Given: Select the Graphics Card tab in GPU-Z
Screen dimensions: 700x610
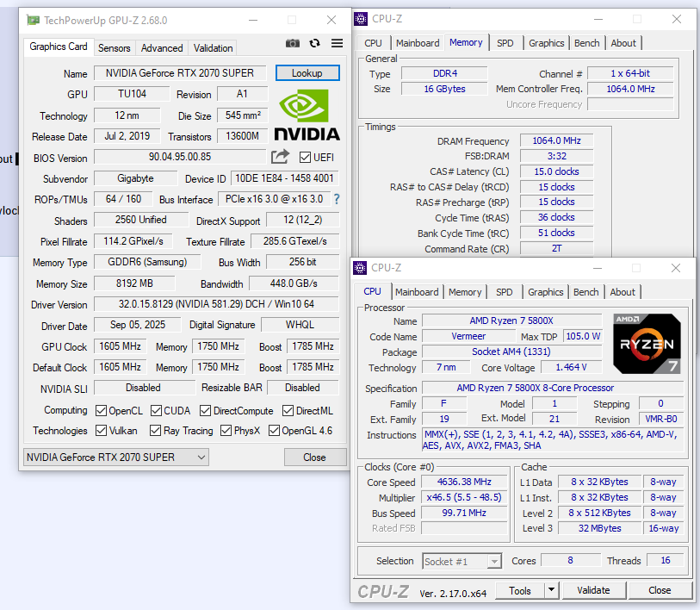Looking at the screenshot, I should (x=59, y=47).
